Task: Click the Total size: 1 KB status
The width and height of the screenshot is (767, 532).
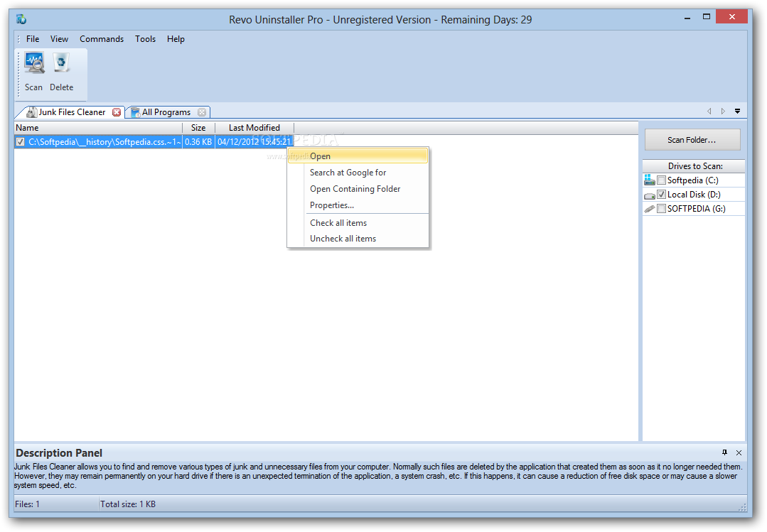Action: coord(128,504)
